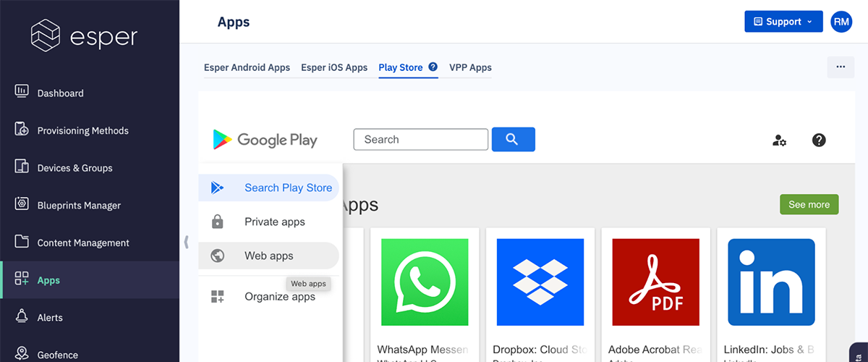
Task: Select Private apps menu entry
Action: [x=268, y=222]
